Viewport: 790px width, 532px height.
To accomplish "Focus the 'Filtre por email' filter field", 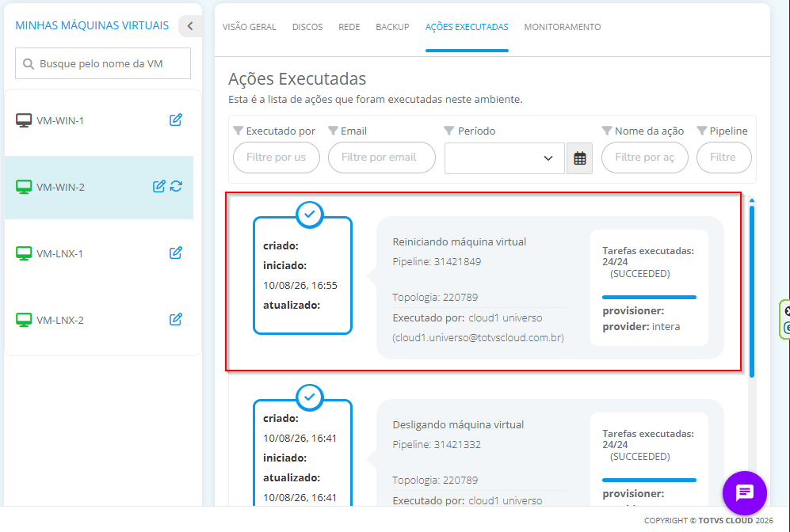I will 381,158.
